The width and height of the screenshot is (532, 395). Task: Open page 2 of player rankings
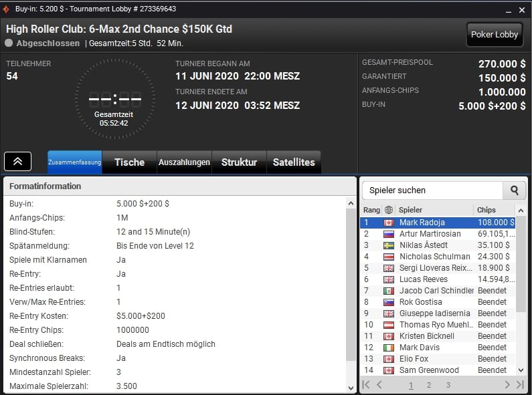pyautogui.click(x=429, y=385)
